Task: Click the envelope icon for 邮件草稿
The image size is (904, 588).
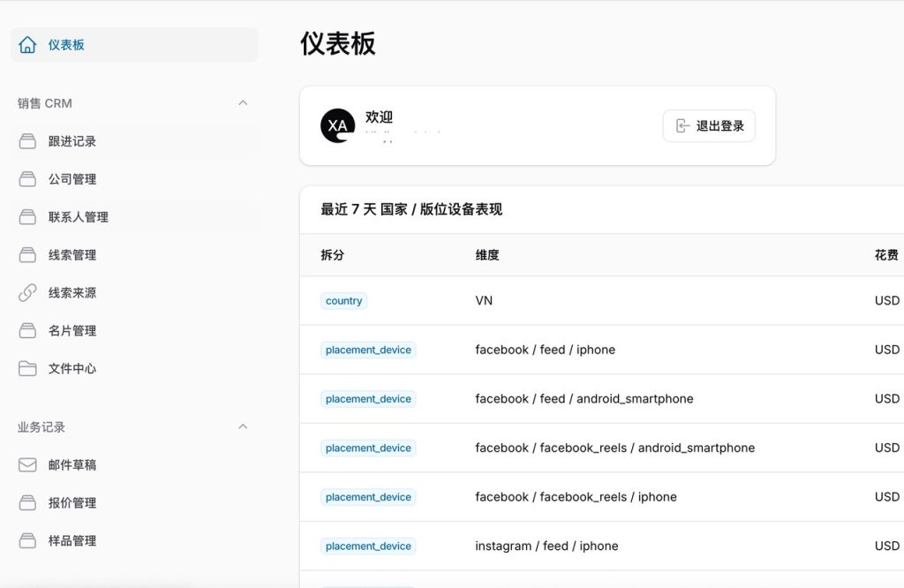Action: [x=27, y=464]
